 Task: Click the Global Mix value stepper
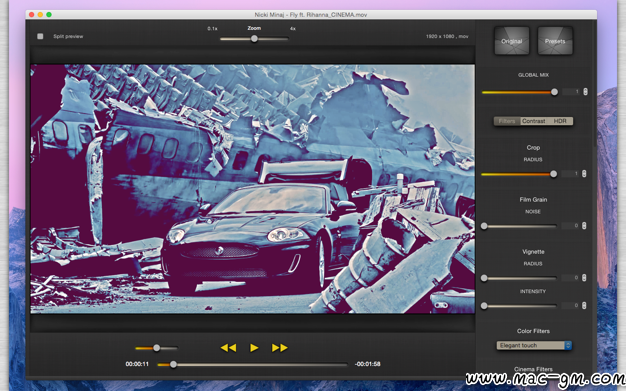coord(585,92)
